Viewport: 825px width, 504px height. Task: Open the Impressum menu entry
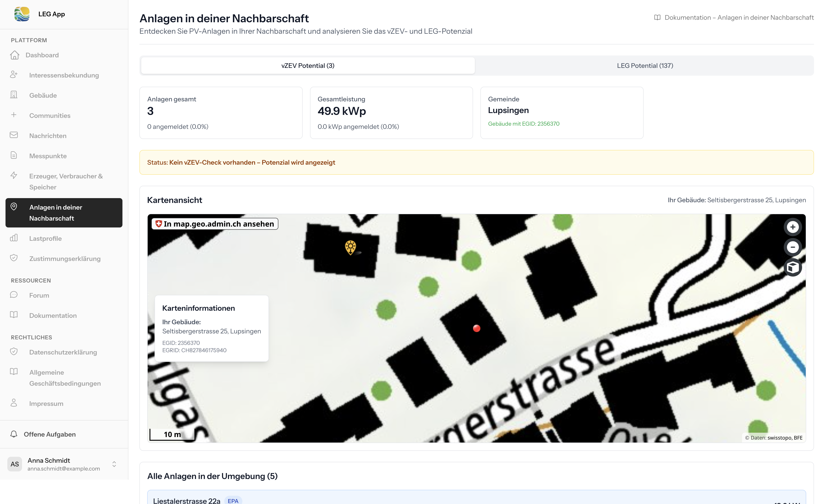46,403
